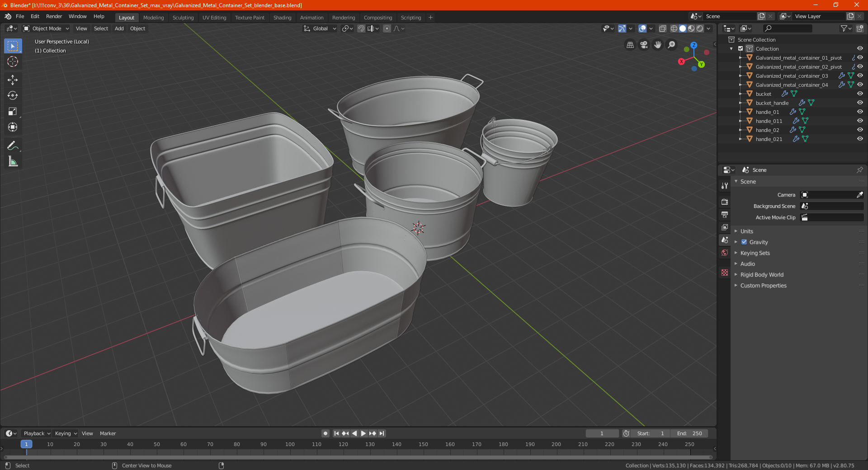
Task: Jump to the end frame
Action: click(382, 433)
